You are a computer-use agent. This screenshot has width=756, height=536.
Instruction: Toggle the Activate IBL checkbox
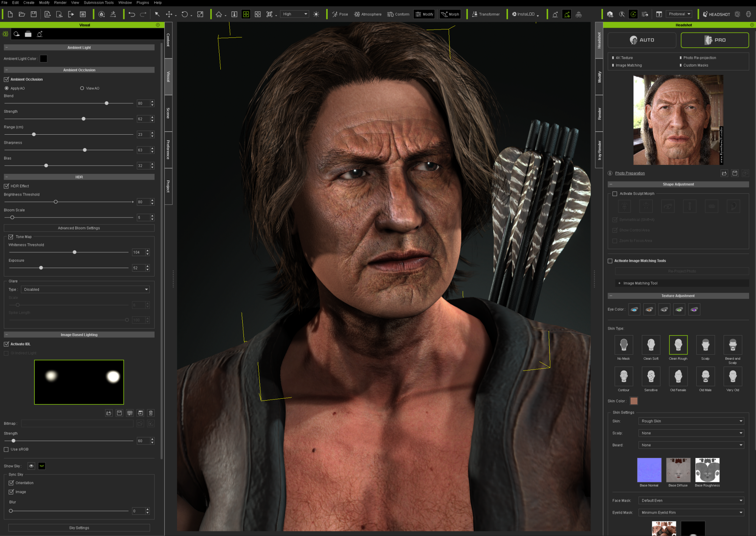6,344
